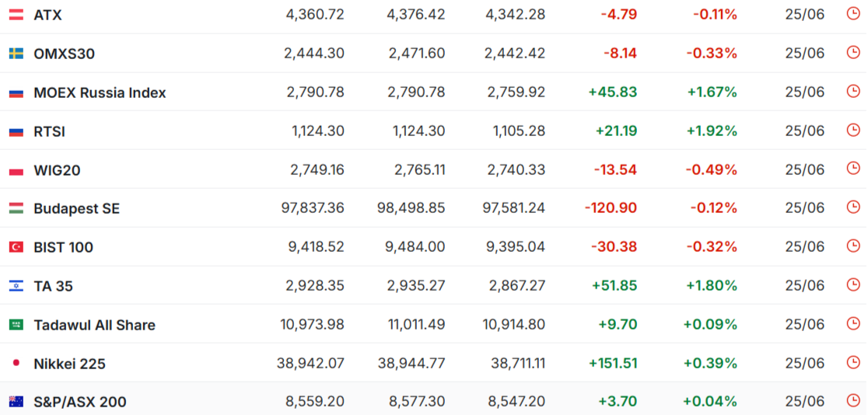Screen dimensions: 868x415
Task: Select the Budapest SE index name
Action: pos(76,208)
